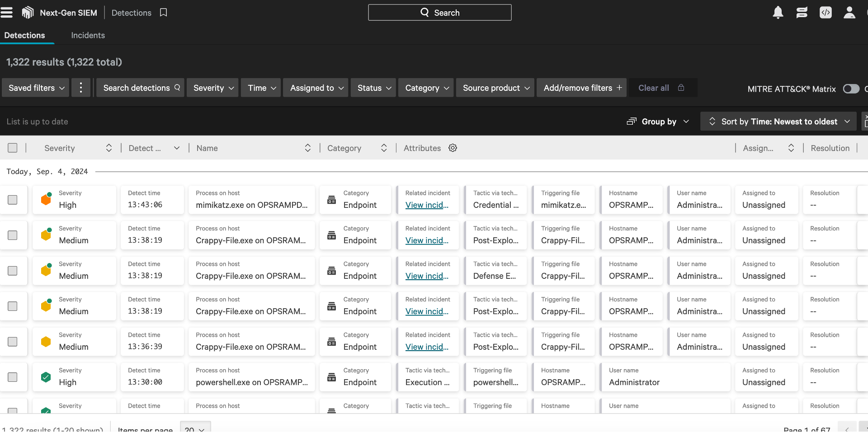This screenshot has width=868, height=432.
Task: Select the mimikatz.exe detection row checkbox
Action: point(13,200)
